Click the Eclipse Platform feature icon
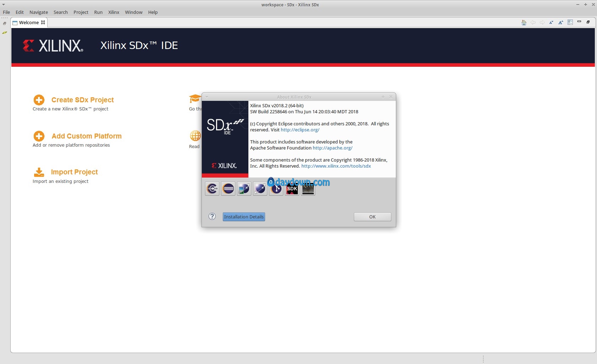 pos(228,189)
